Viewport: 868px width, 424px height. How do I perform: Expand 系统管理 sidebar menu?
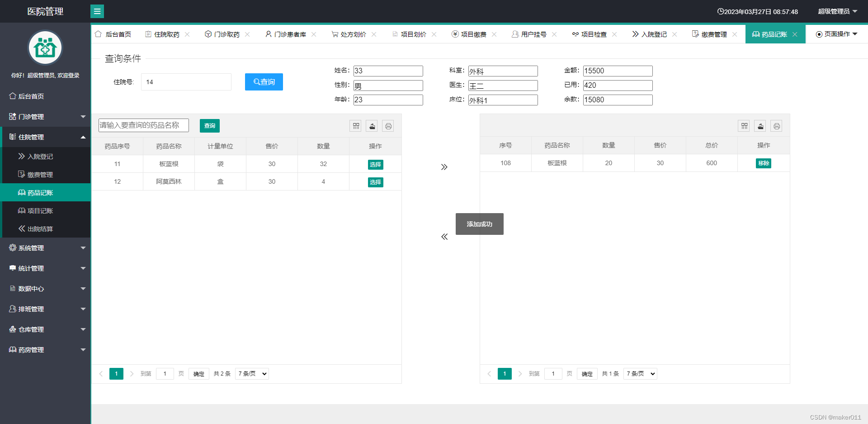(x=45, y=248)
